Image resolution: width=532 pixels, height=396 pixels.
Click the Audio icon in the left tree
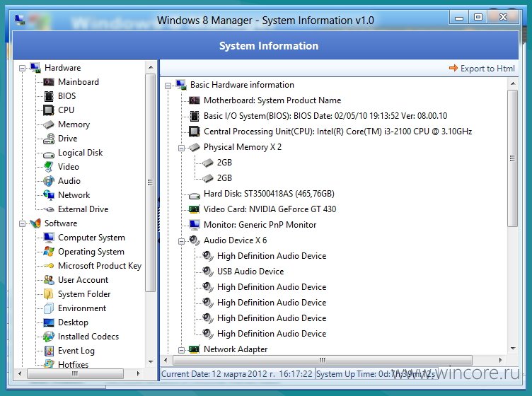click(x=49, y=181)
